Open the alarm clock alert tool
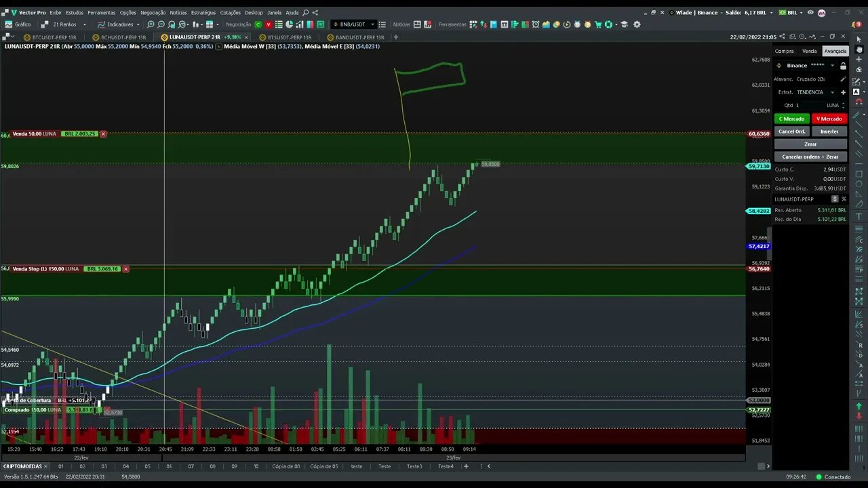 536,24
